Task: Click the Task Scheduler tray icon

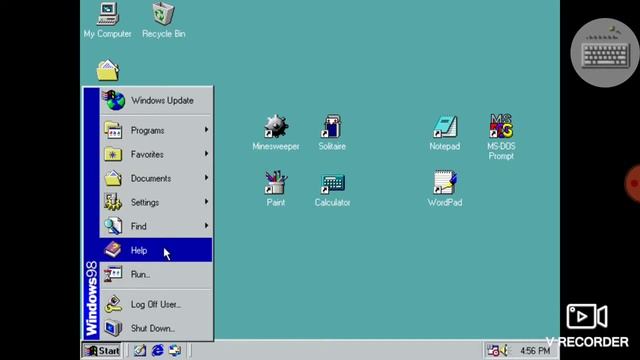Action: point(493,350)
